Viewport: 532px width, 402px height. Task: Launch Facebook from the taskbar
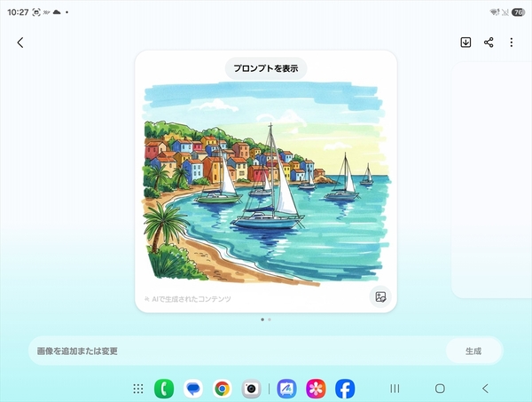[345, 389]
